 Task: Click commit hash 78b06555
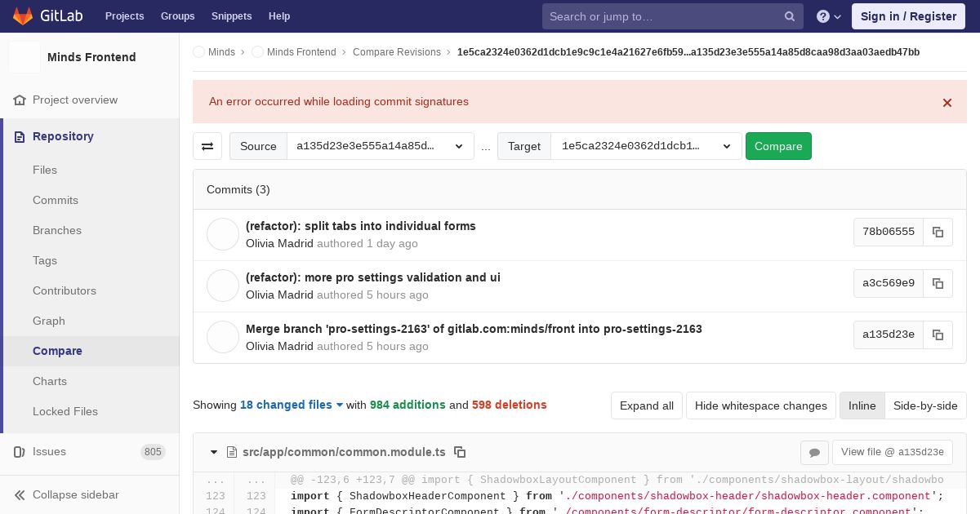coord(889,232)
